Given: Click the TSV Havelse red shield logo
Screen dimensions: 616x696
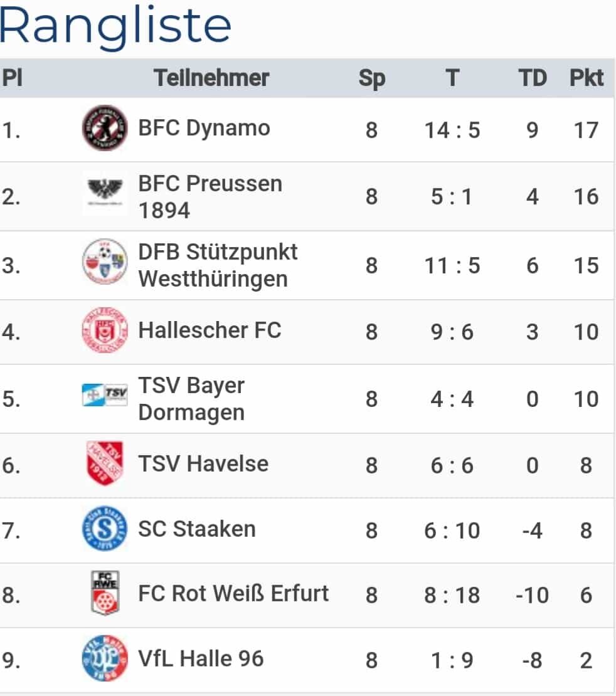Looking at the screenshot, I should (105, 463).
